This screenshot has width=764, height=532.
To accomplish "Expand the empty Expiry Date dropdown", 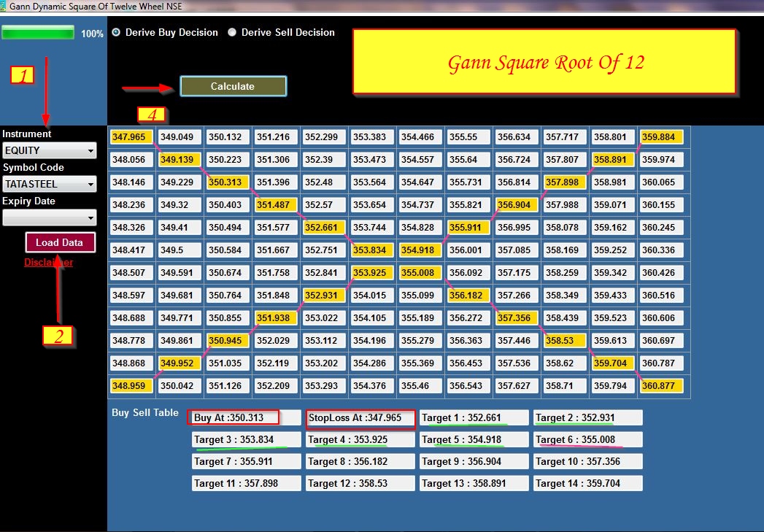I will (49, 217).
